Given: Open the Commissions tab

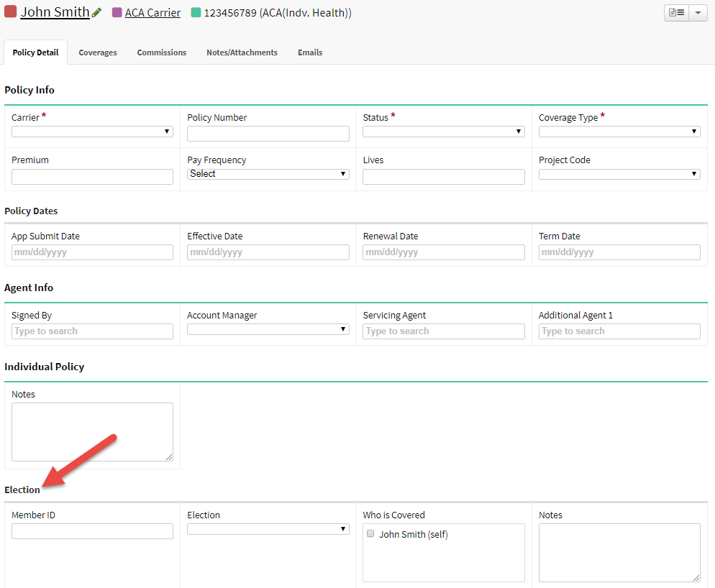Looking at the screenshot, I should click(161, 52).
